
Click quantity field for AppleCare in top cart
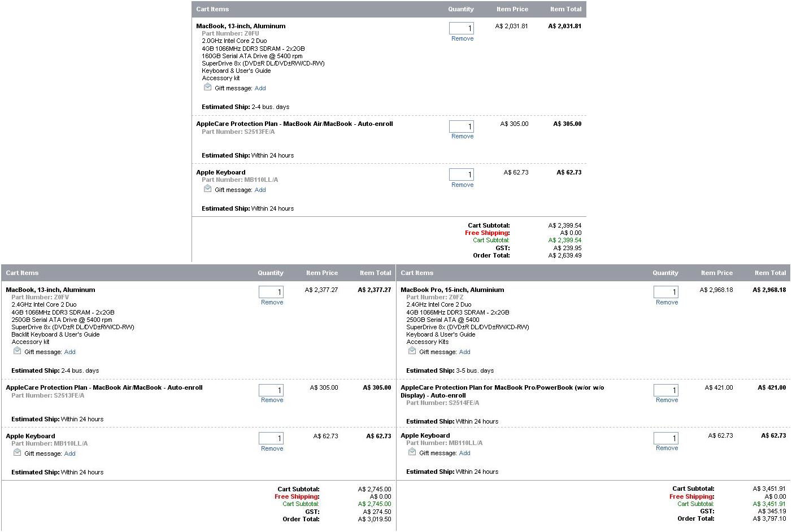click(x=462, y=127)
